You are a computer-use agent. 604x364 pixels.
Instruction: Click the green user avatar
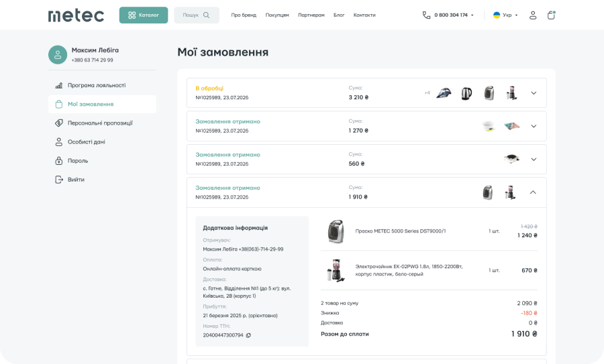click(x=58, y=55)
